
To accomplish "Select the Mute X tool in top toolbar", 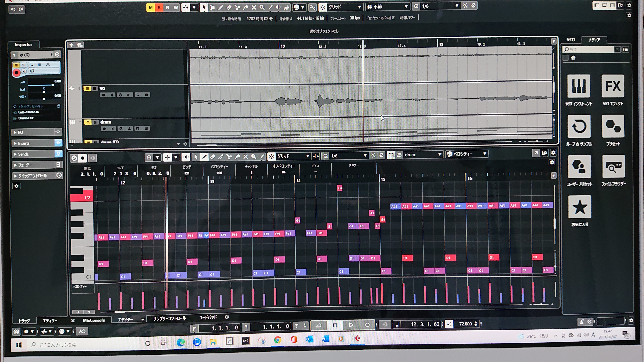I will coord(254,7).
